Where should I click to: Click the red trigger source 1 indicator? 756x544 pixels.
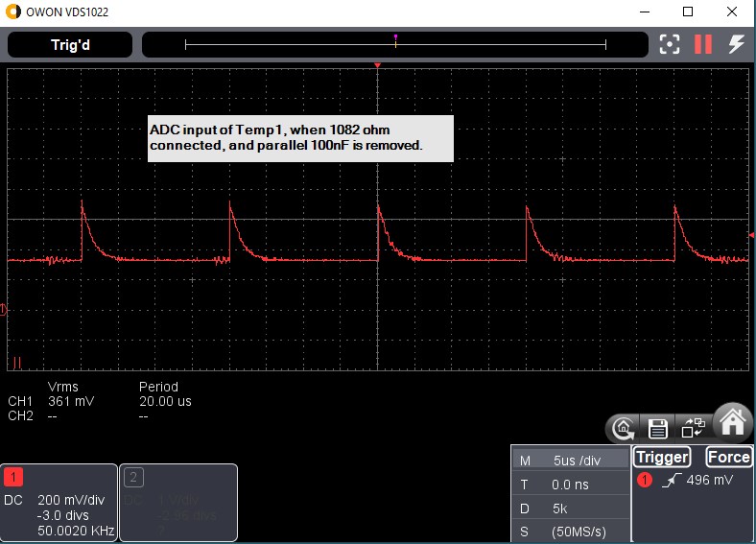(x=645, y=480)
